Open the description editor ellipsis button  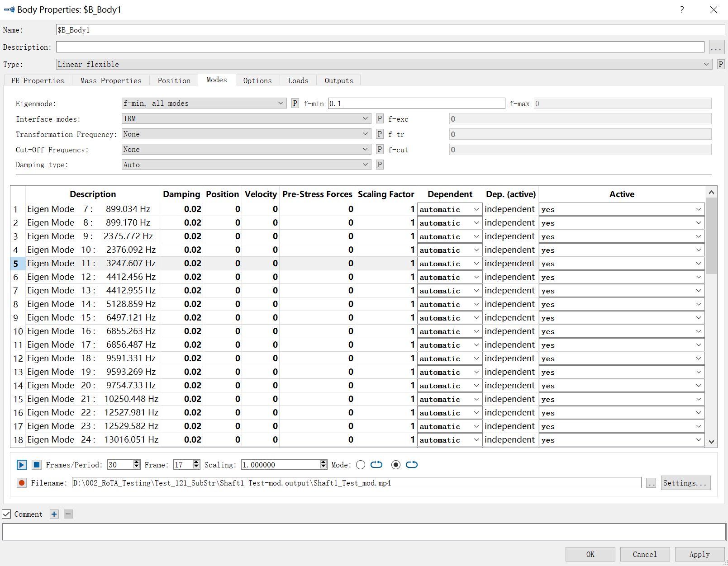coord(717,47)
